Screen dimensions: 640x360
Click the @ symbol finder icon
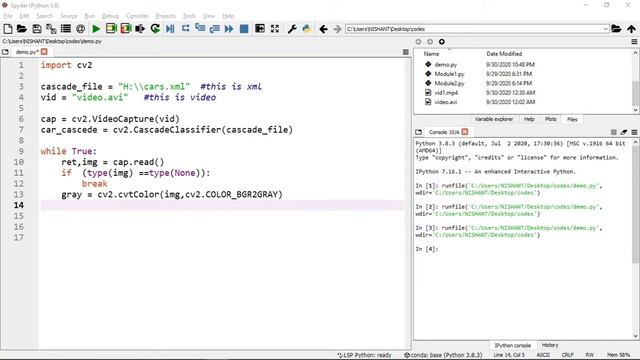point(80,29)
